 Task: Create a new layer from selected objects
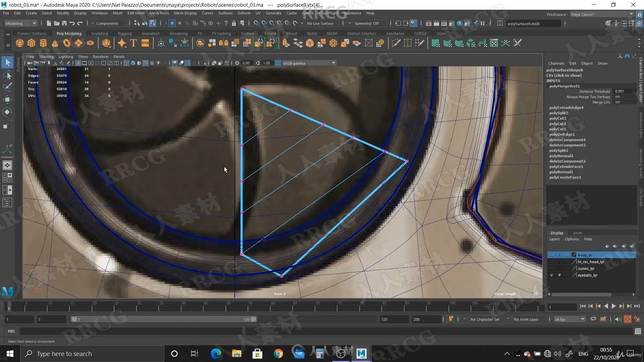(632, 246)
